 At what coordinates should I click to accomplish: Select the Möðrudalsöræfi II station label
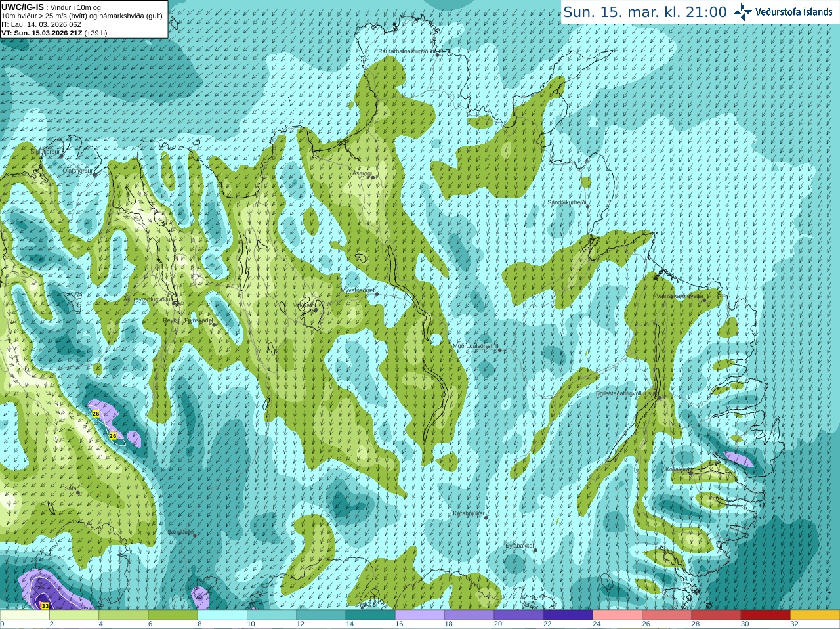coord(476,346)
